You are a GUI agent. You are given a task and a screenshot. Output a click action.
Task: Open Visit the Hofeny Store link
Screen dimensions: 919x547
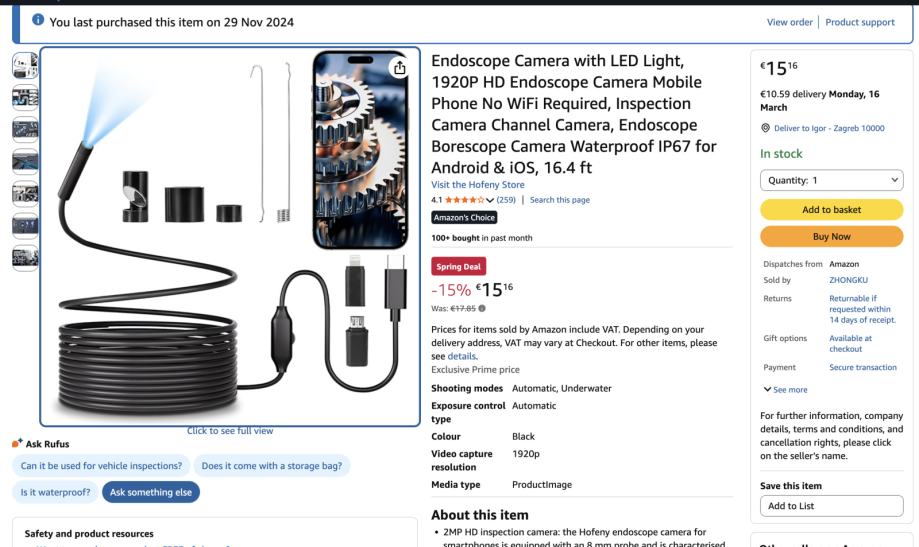pyautogui.click(x=478, y=185)
